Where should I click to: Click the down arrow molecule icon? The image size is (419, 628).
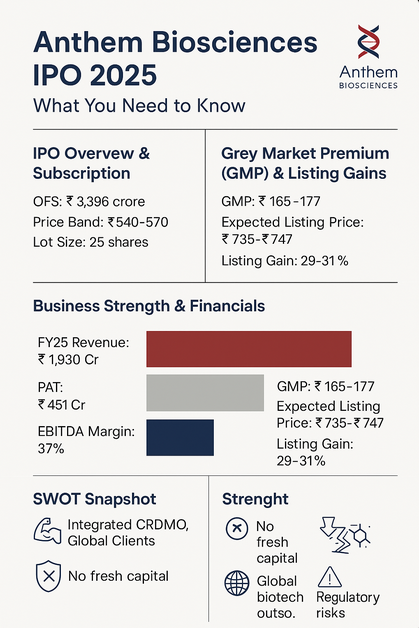[344, 535]
